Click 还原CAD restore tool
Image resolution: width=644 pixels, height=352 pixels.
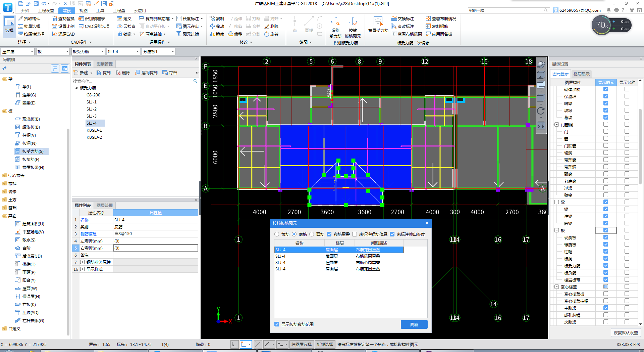63,34
